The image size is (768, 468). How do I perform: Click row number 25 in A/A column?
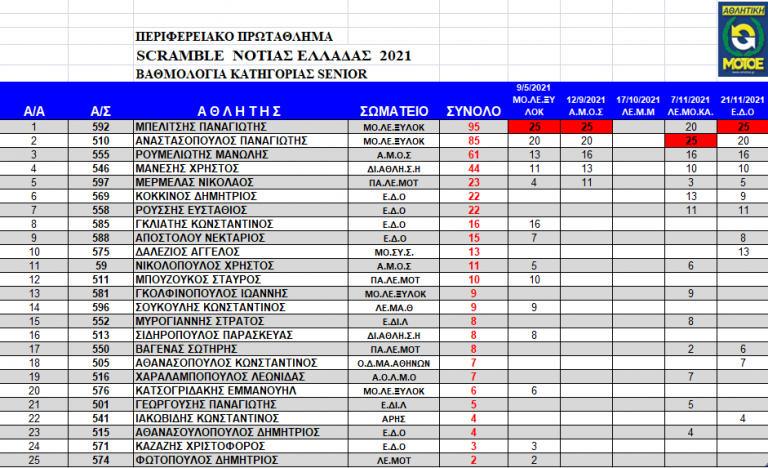[x=34, y=460]
